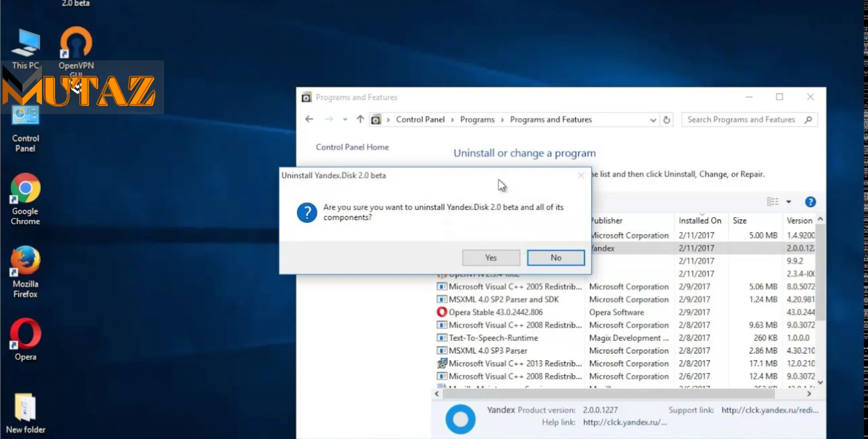Click Visual C++ 2013 installer icon

tap(442, 364)
